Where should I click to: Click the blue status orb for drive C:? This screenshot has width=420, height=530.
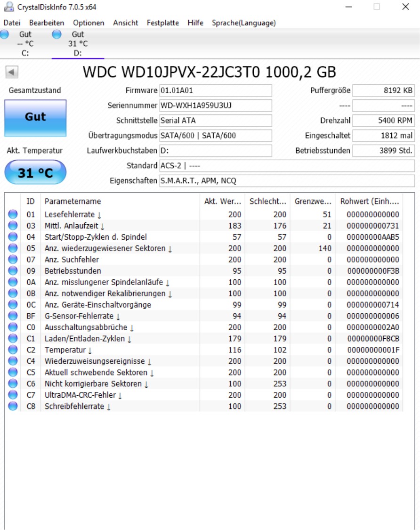[4, 34]
